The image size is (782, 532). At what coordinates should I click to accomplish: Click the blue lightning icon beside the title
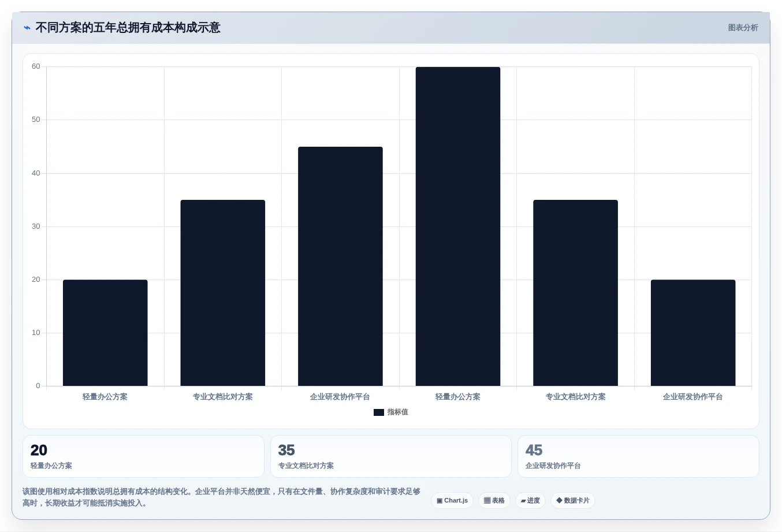[27, 28]
